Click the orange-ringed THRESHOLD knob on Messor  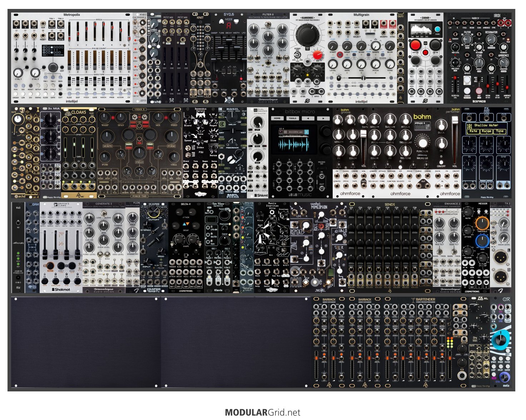tap(482, 223)
